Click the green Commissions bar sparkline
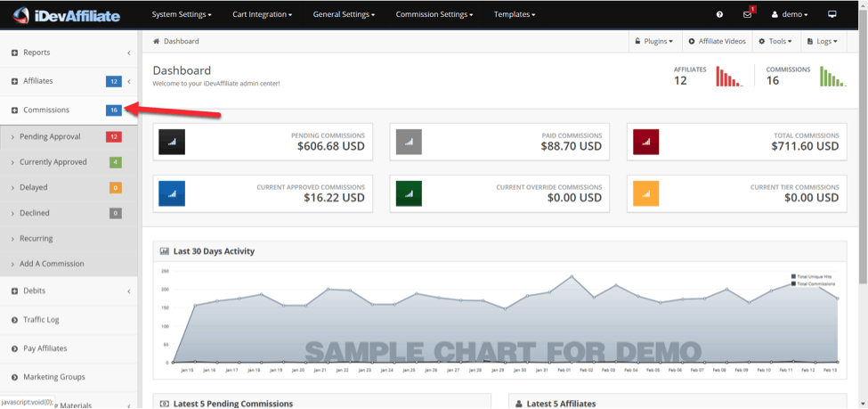This screenshot has width=868, height=409. click(833, 77)
